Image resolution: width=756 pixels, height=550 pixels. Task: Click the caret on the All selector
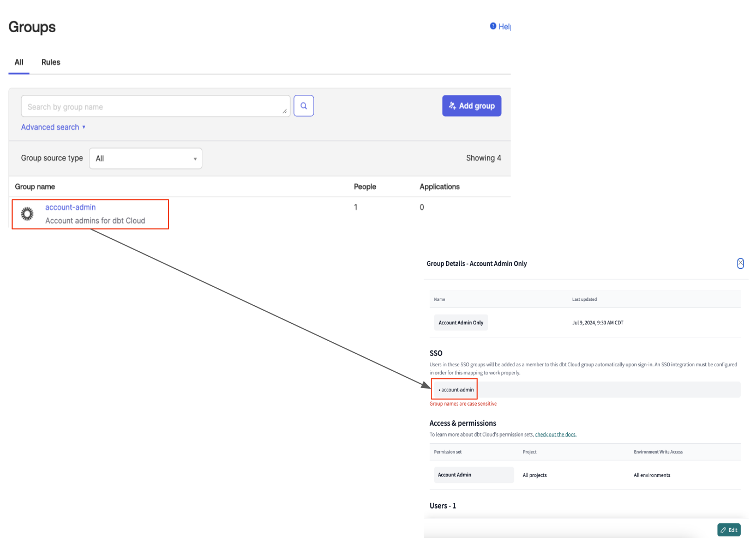195,158
